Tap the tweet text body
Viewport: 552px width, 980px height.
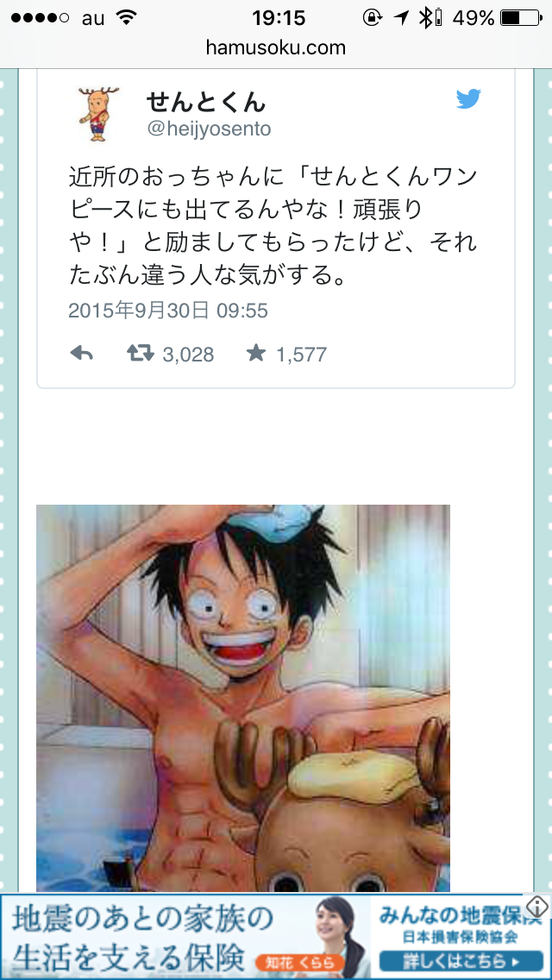[273, 226]
